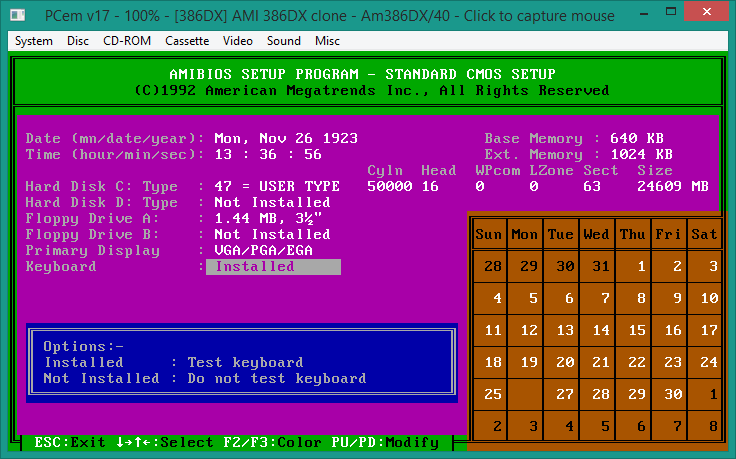Click the minutes value '36' in Time
The width and height of the screenshot is (736, 459).
click(x=268, y=154)
